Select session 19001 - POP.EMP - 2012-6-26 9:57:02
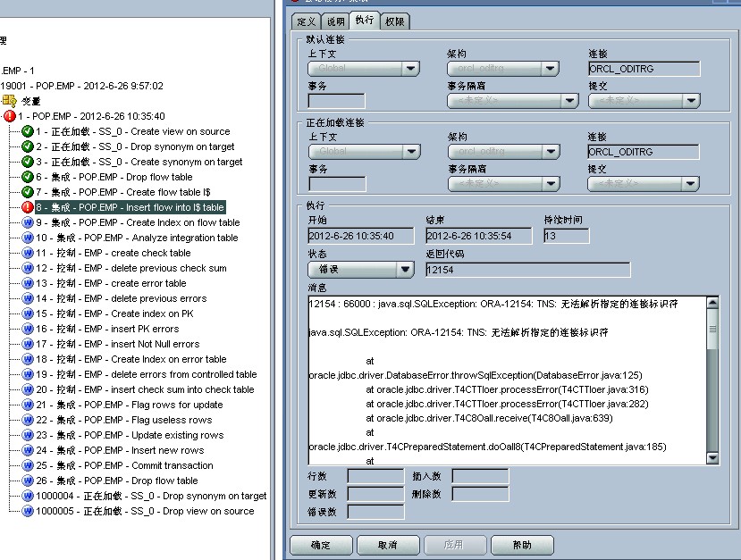741x560 pixels. [81, 86]
